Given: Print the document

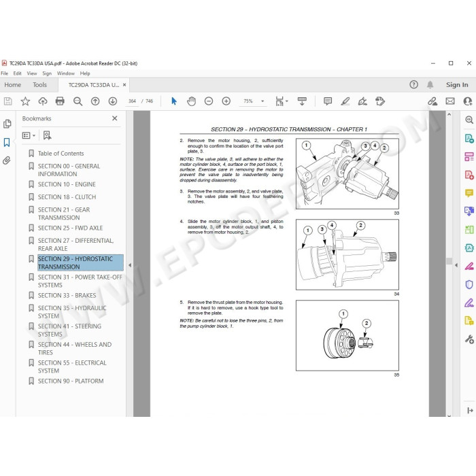Looking at the screenshot, I should coord(60,101).
